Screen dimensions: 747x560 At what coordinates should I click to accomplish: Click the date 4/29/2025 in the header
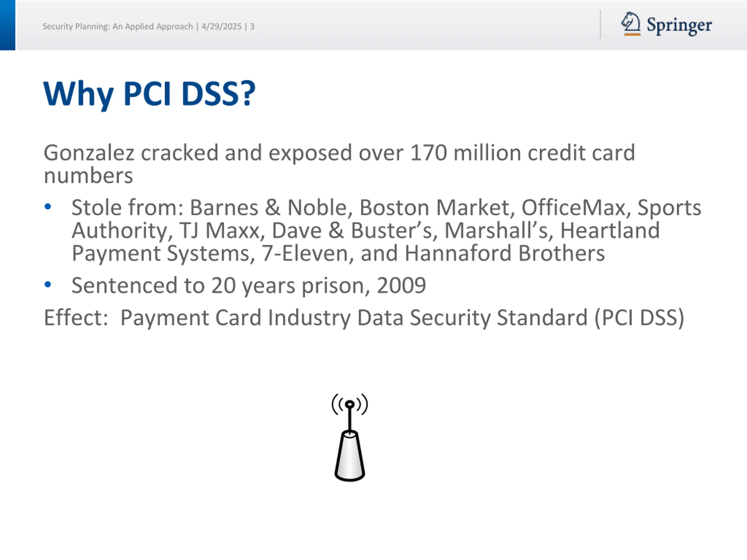[x=221, y=26]
